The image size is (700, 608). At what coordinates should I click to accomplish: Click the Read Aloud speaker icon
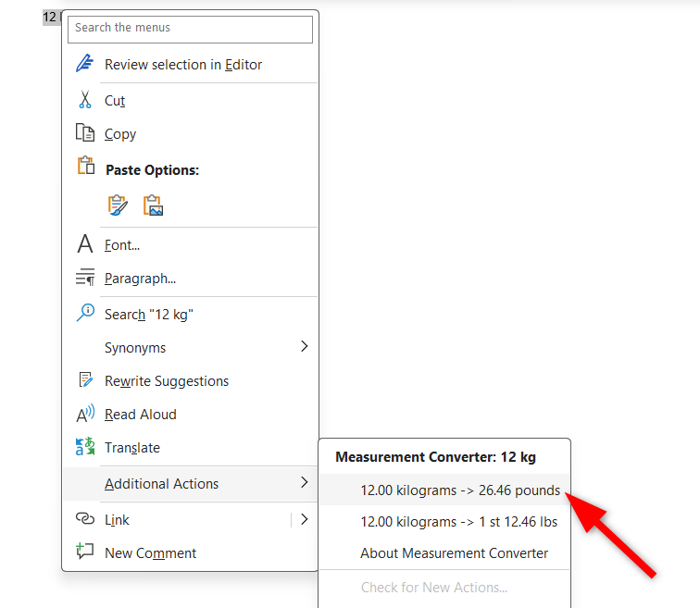[85, 414]
